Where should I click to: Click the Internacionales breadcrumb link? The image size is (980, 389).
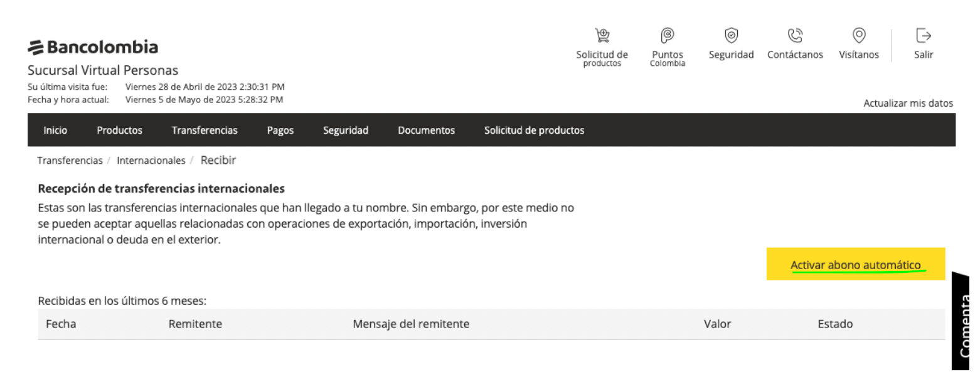coord(151,160)
